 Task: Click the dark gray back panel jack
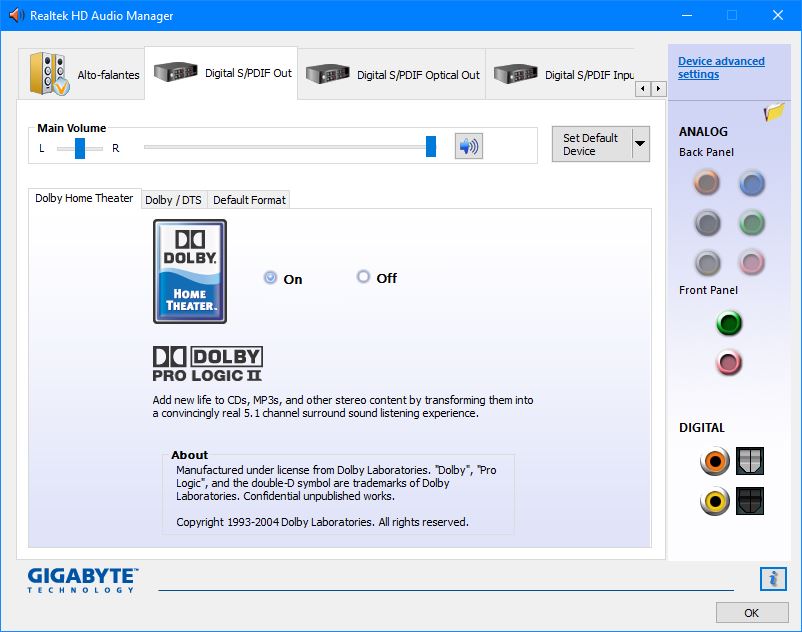707,223
